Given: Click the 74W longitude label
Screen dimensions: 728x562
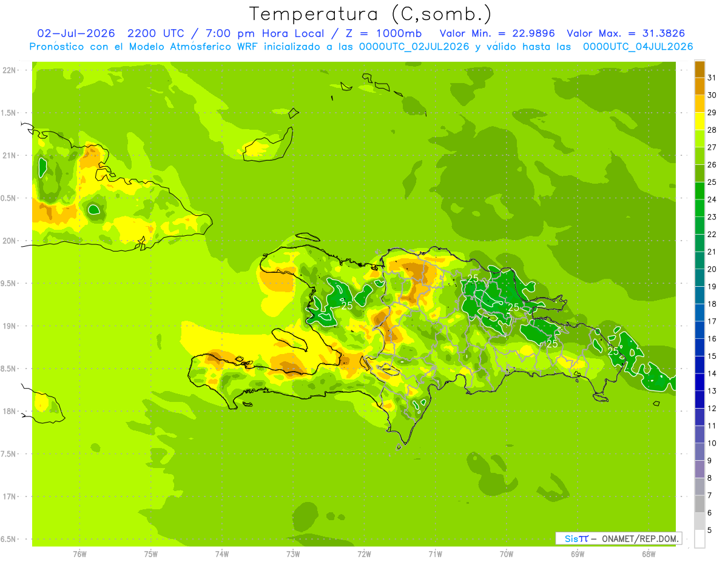Looking at the screenshot, I should 222,554.
